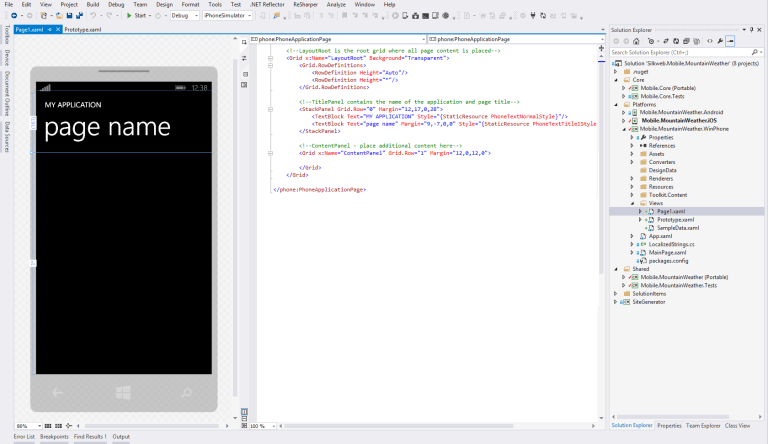The height and width of the screenshot is (444, 768).
Task: Click the Start debugging play button
Action: (x=128, y=16)
